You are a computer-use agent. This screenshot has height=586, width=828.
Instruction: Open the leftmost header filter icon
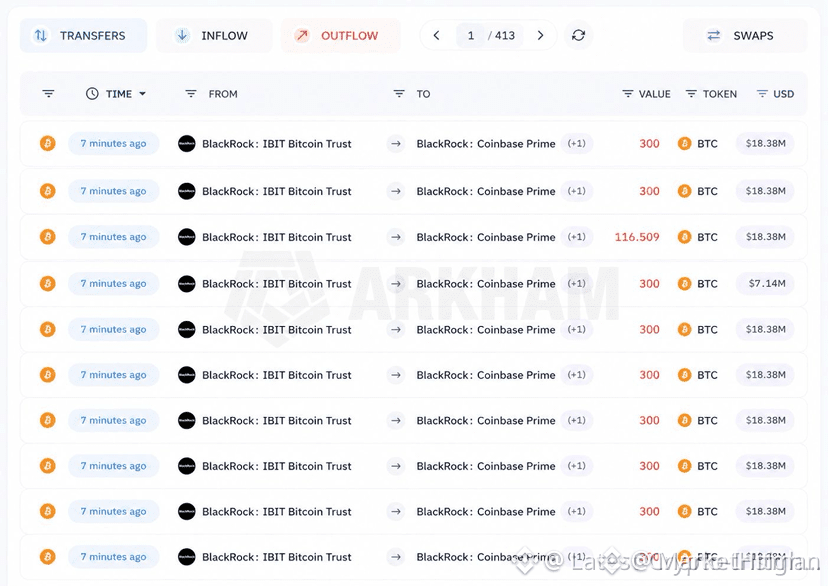click(x=48, y=93)
